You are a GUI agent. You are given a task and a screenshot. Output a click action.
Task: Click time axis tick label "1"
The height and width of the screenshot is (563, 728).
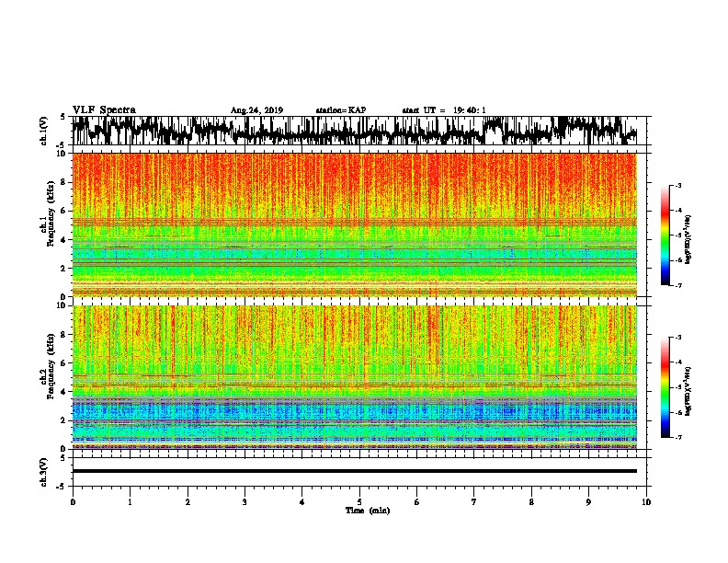[130, 502]
